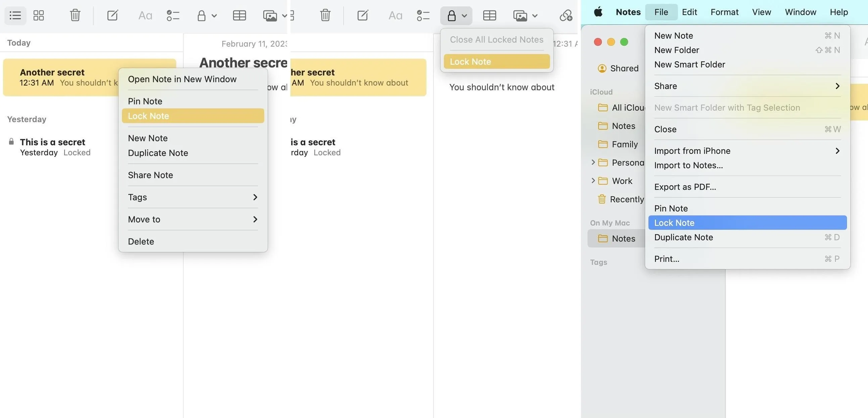Choose Import to Notes… in File menu
The width and height of the screenshot is (868, 418).
point(747,165)
